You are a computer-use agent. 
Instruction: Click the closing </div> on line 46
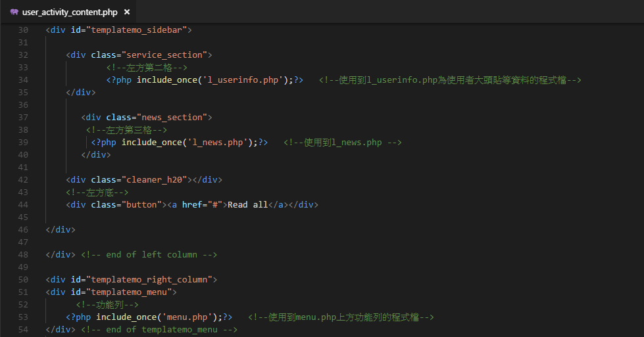61,229
